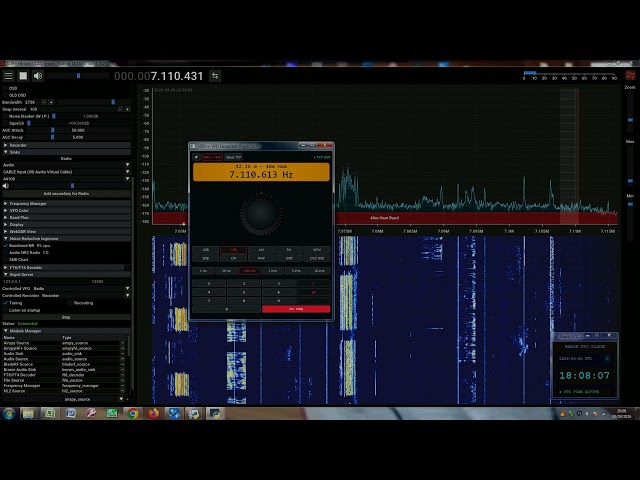This screenshot has width=640, height=480.
Task: Expand the VFO Color section
Action: 66,210
